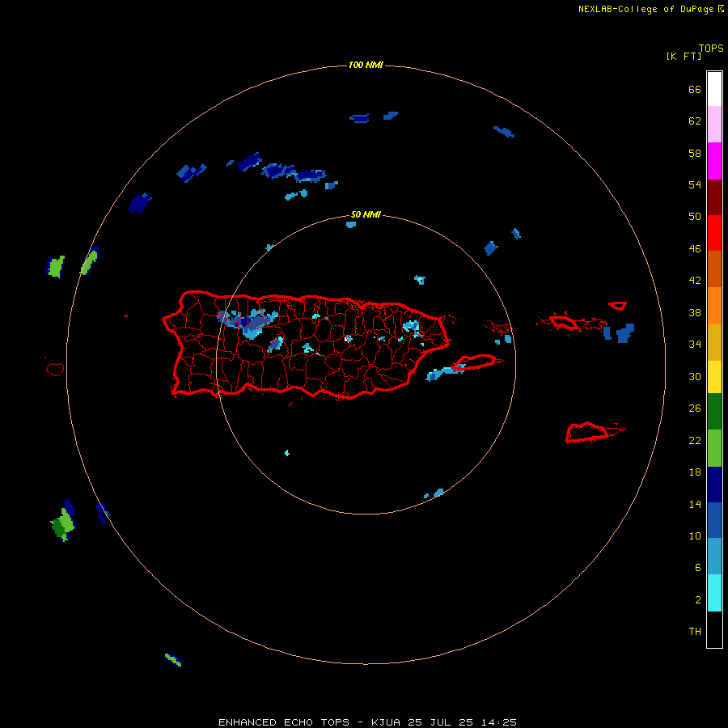Click the TOPS legend title
728x728 pixels.
pos(711,48)
